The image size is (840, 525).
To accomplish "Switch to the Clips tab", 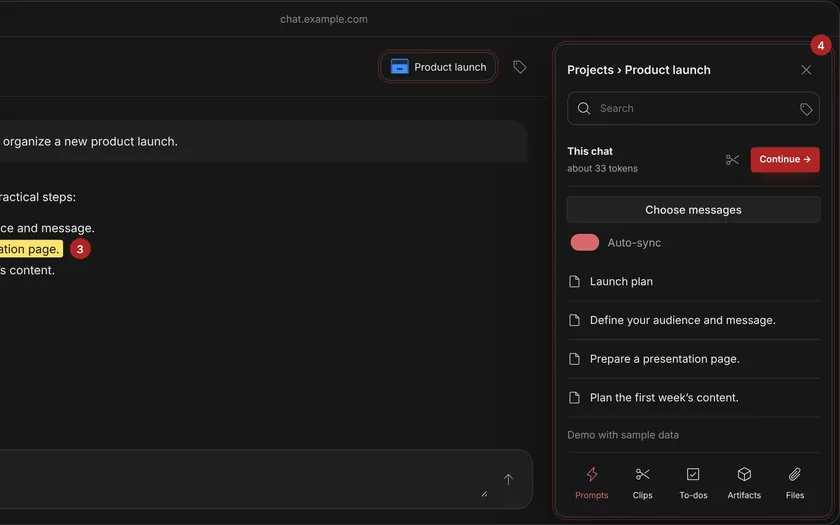I will click(x=642, y=483).
